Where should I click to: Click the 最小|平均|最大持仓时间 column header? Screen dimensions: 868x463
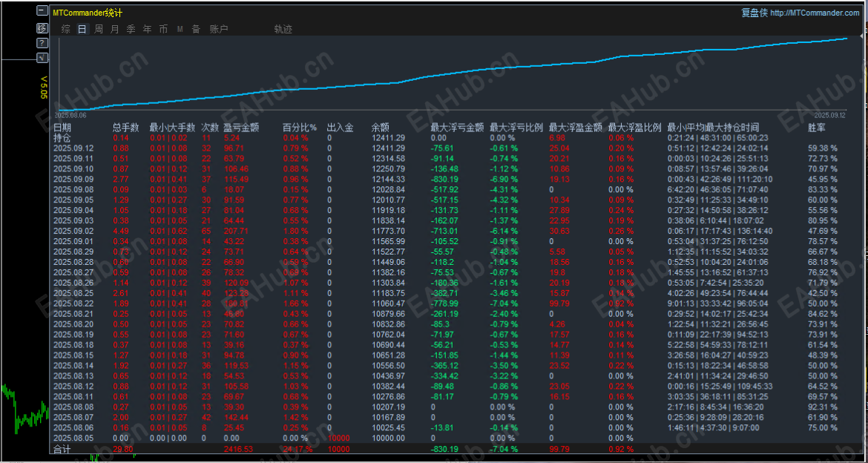(713, 128)
